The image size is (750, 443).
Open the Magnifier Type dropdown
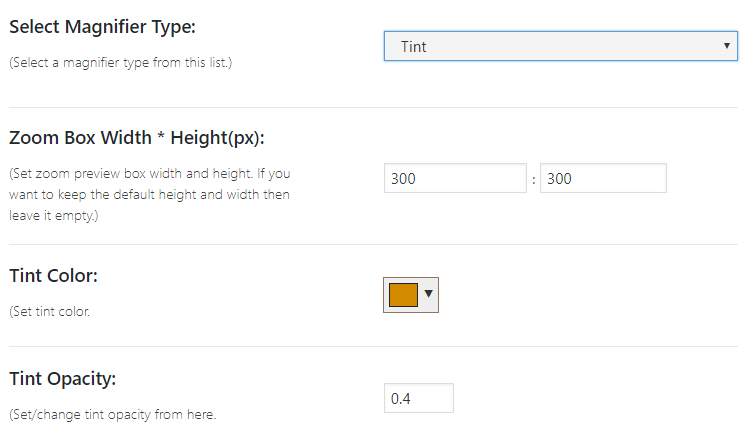pyautogui.click(x=560, y=46)
